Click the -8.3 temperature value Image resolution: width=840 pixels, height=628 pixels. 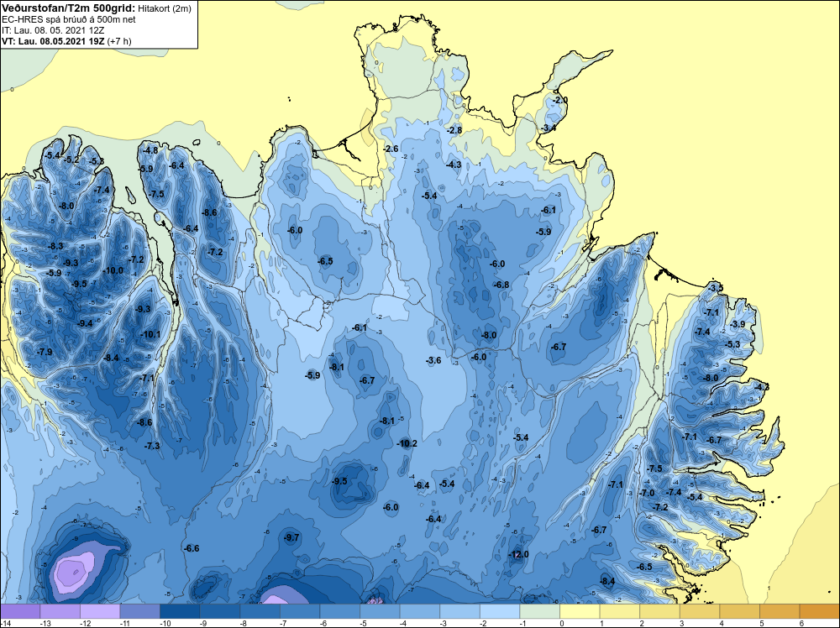55,246
